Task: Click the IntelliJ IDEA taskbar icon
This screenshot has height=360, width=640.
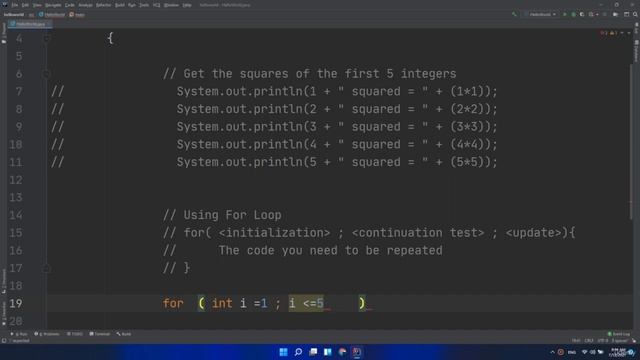Action: click(x=357, y=352)
